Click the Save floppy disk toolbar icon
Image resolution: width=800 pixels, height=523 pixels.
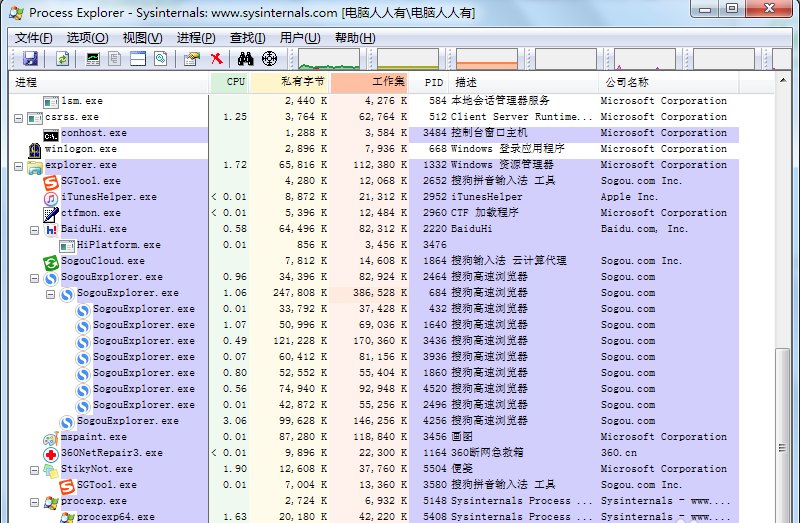pos(29,59)
